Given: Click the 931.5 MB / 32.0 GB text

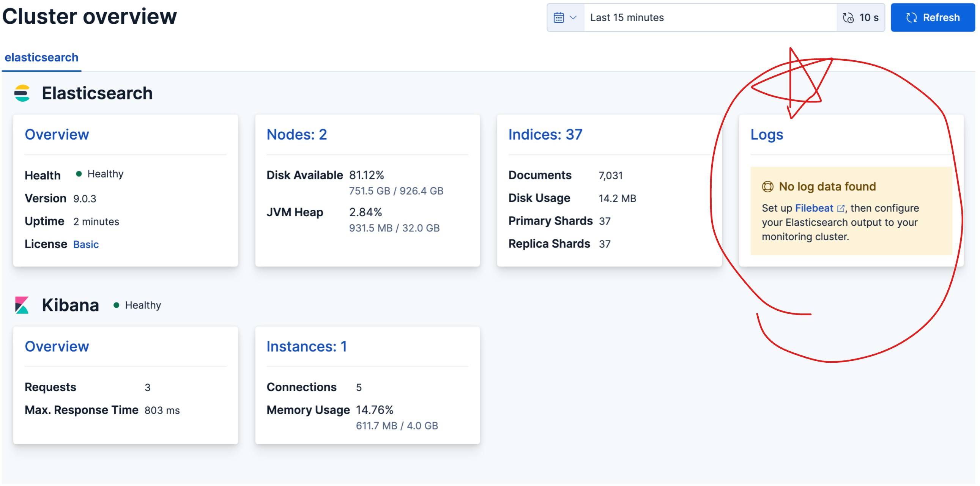Looking at the screenshot, I should pos(394,228).
